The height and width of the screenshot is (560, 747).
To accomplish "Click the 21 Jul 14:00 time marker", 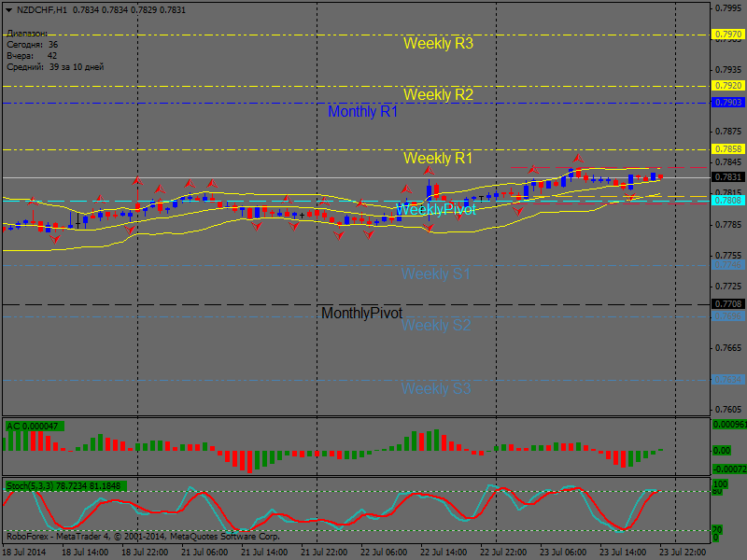I will [264, 553].
